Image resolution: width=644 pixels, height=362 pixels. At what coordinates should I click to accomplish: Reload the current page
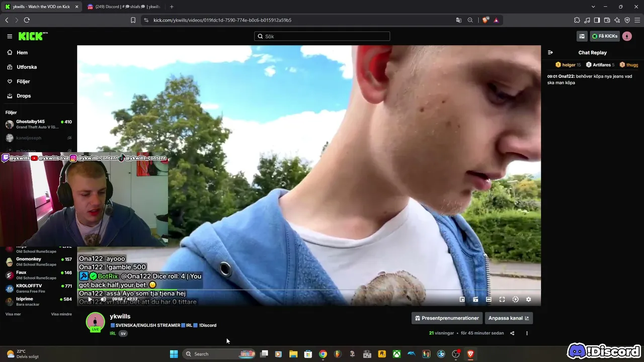point(27,20)
